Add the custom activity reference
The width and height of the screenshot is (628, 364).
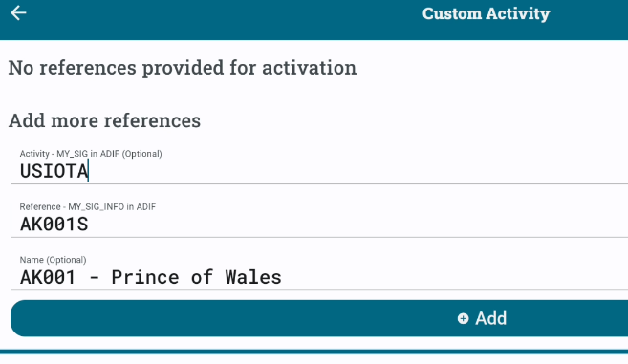[x=319, y=318]
